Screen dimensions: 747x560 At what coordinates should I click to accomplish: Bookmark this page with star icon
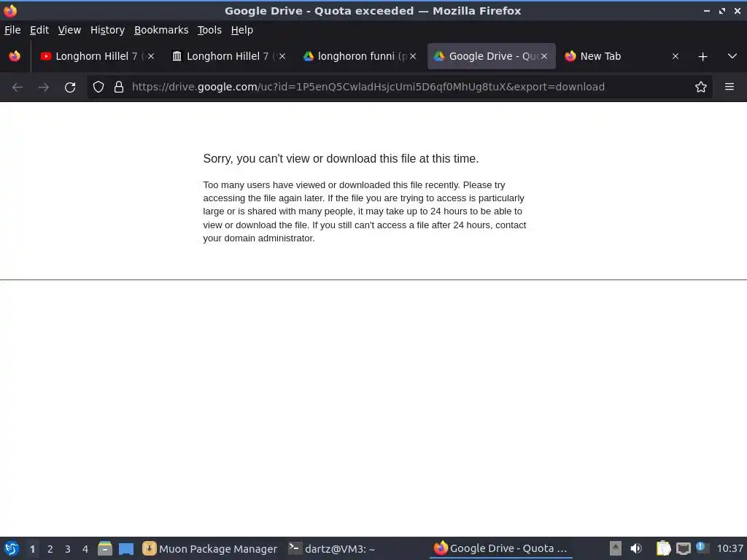(701, 87)
